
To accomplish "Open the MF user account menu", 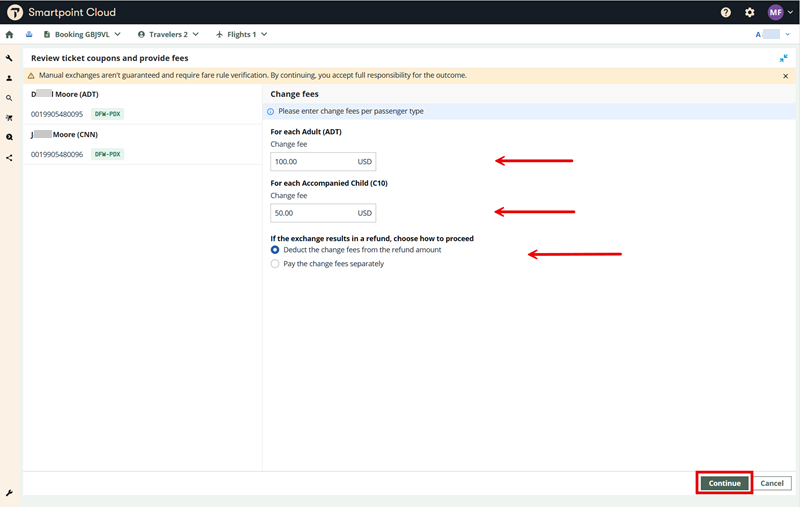I will pos(776,12).
